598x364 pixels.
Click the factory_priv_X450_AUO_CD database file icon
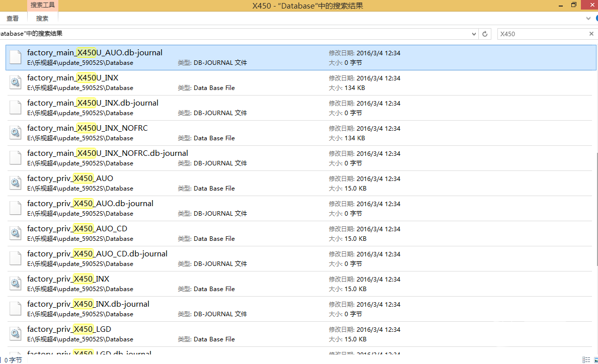(x=15, y=233)
